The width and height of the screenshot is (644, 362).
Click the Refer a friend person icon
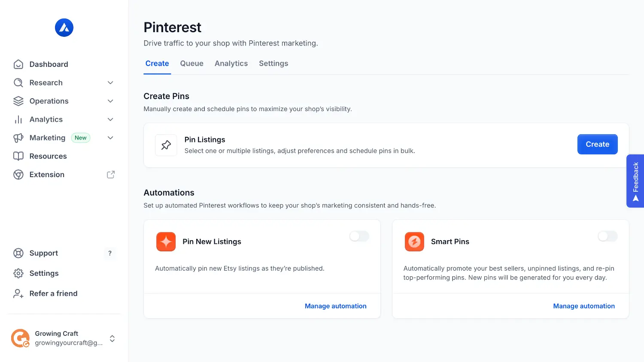click(18, 293)
